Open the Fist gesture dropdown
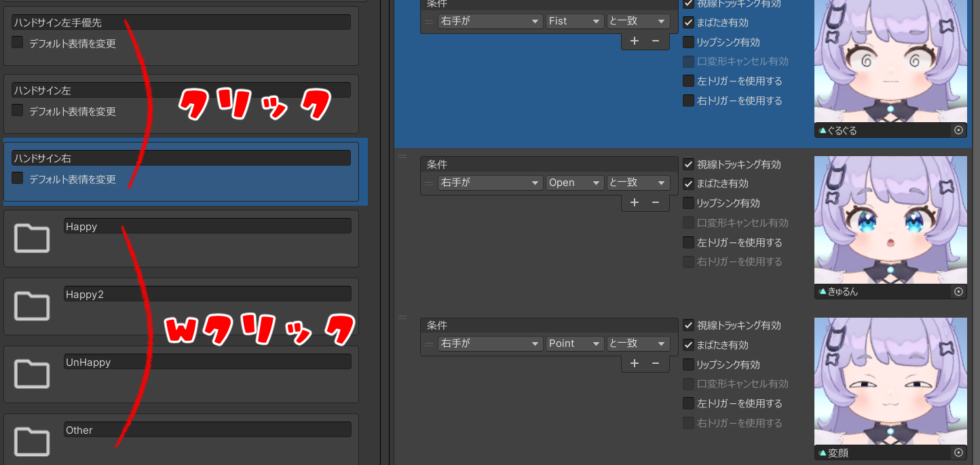 click(x=575, y=21)
